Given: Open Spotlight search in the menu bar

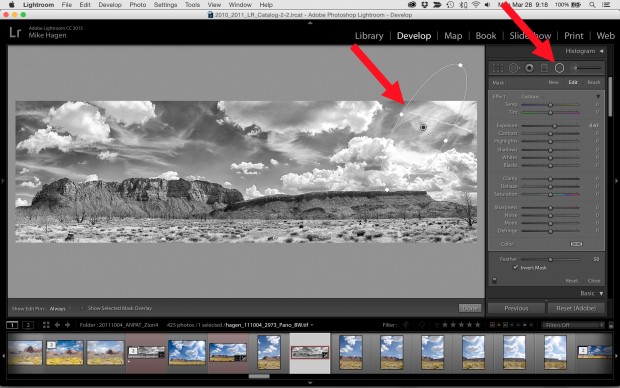Looking at the screenshot, I should coord(592,5).
